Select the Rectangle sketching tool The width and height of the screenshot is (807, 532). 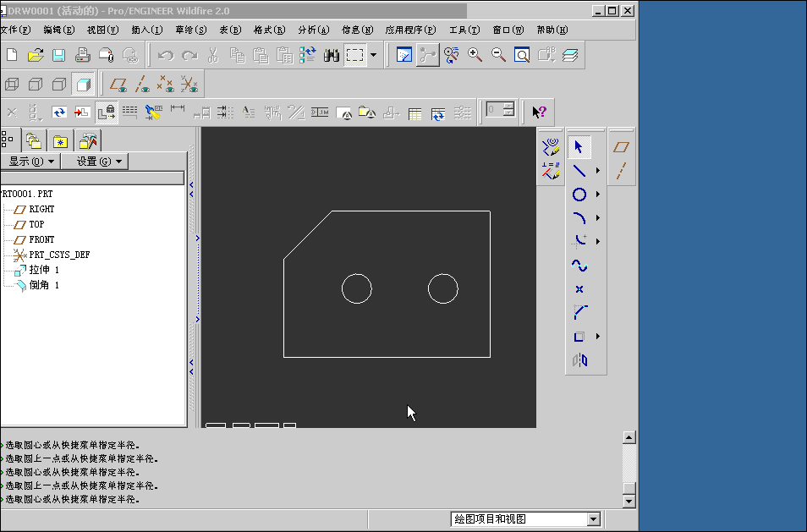[x=579, y=336]
